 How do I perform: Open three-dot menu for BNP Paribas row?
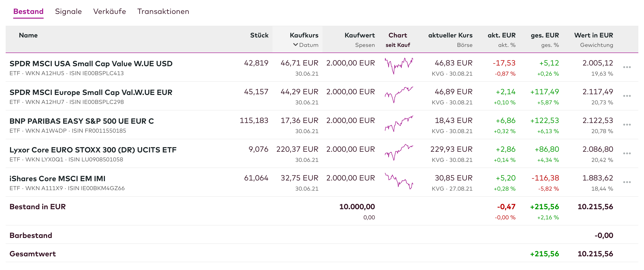click(627, 125)
